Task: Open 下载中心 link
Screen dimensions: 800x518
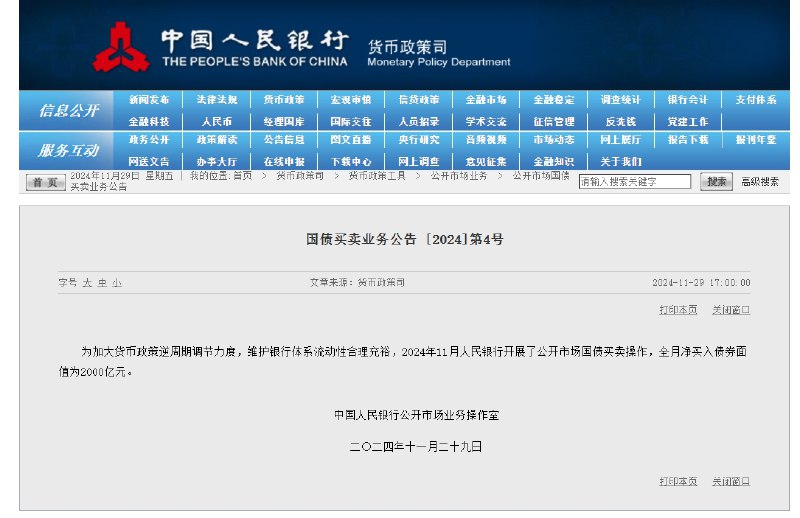Action: tap(351, 161)
